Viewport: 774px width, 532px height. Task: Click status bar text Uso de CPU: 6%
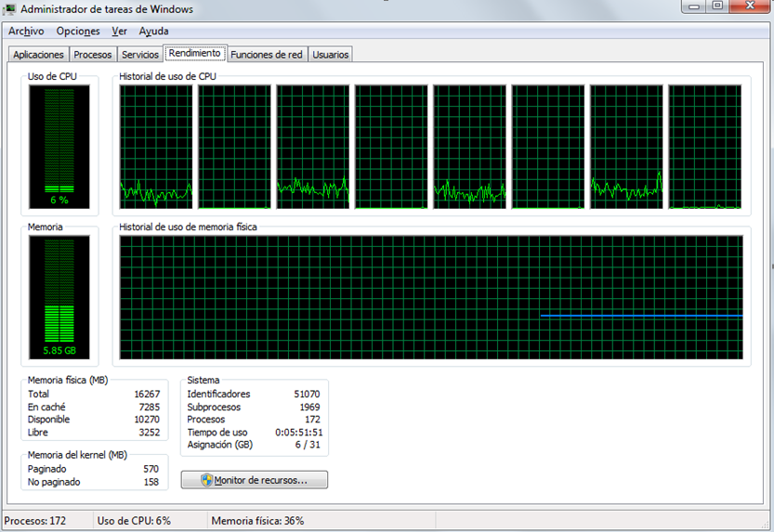tap(134, 521)
